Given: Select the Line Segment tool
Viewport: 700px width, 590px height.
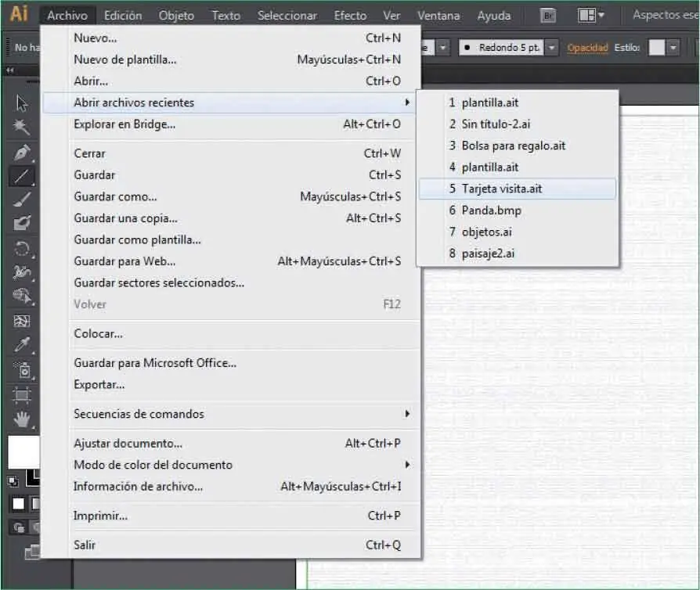Looking at the screenshot, I should (x=21, y=176).
